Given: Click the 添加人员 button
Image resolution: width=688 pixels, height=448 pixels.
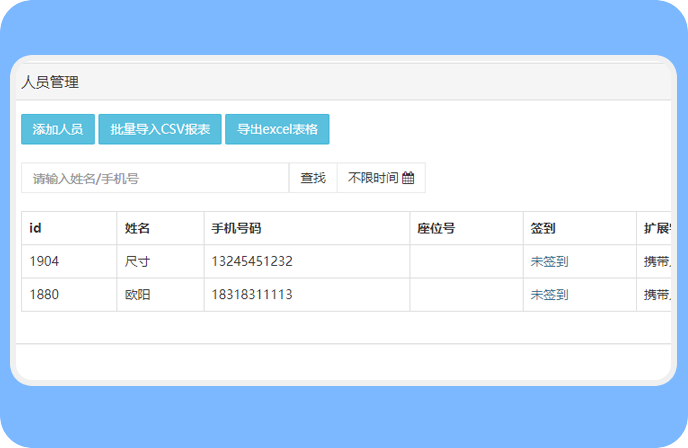Looking at the screenshot, I should [x=58, y=129].
